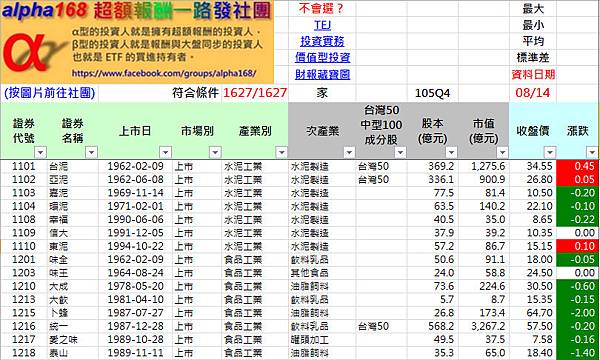Select the 105Q4 cell
This screenshot has height=360, width=600.
(432, 93)
